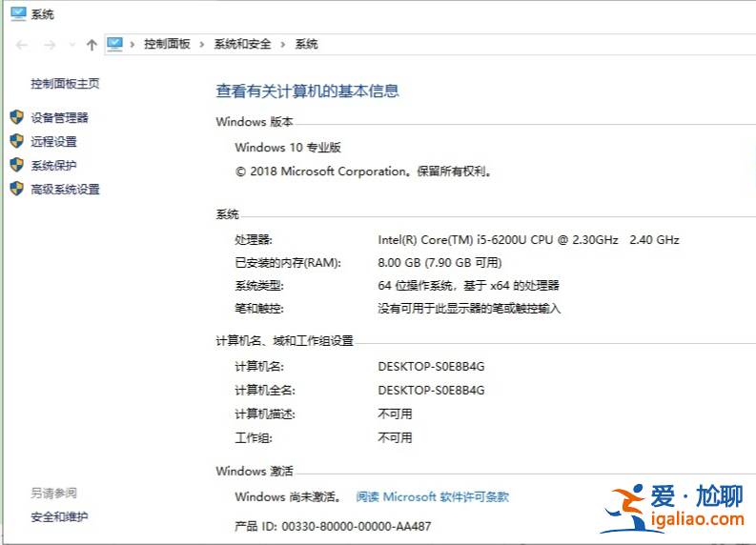Read Microsoft 软件许可条款 link
Viewport: 756px width, 545px height.
pyautogui.click(x=433, y=496)
